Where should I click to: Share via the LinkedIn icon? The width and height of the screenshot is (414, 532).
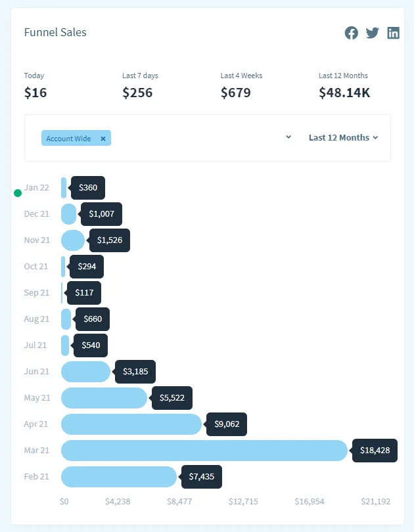click(x=393, y=33)
